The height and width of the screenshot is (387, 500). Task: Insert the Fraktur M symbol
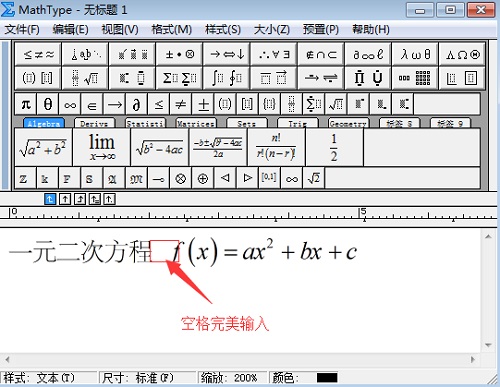[x=136, y=179]
